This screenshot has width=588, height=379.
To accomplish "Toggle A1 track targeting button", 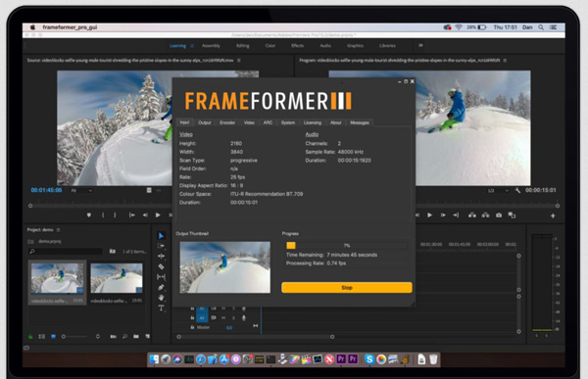I will point(202,318).
